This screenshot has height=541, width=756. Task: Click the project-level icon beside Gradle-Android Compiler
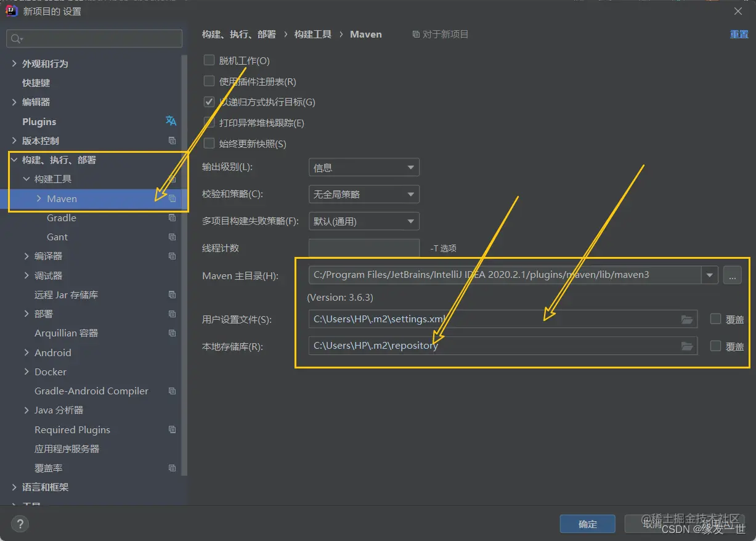[173, 391]
